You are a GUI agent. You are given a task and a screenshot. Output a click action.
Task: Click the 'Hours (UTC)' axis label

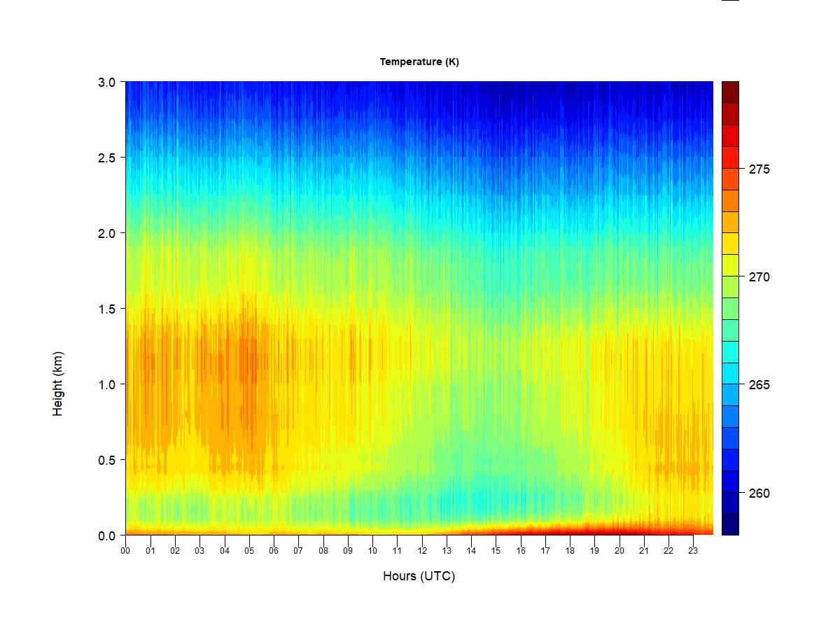tap(419, 576)
